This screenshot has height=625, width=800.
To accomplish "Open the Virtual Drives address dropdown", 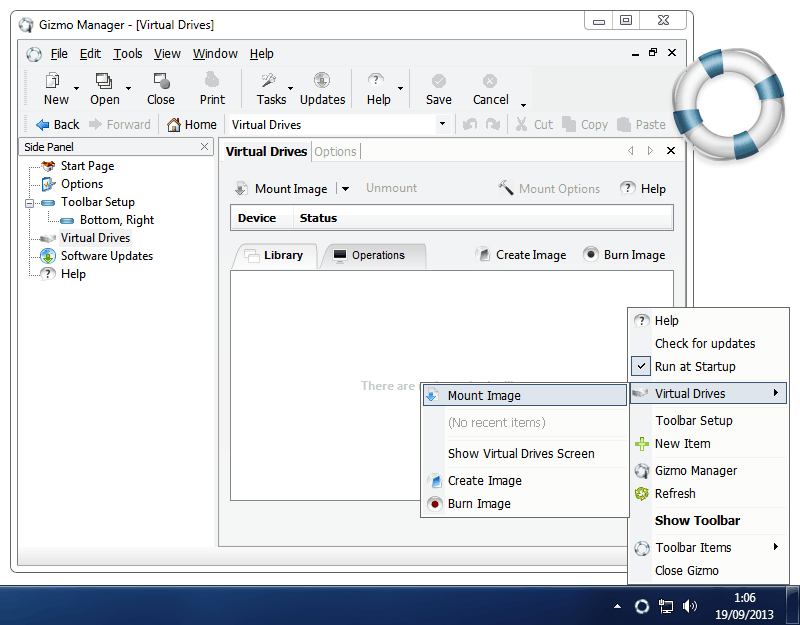I will coord(442,124).
